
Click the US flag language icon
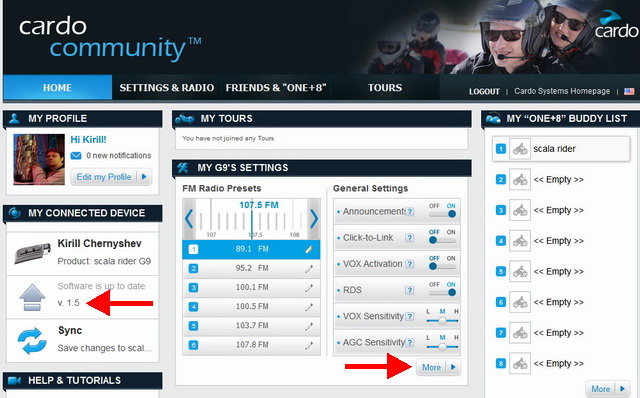pos(629,91)
